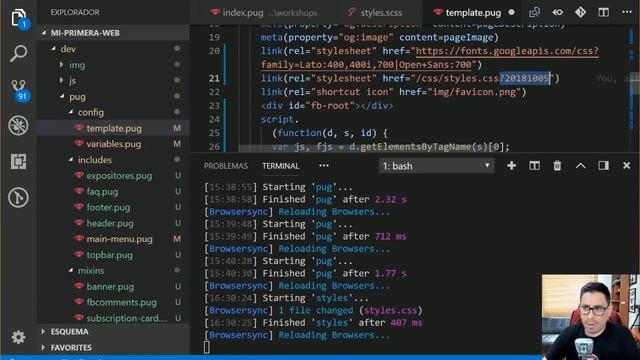Click the compare changes icon in editor toolbar
Screen dimensions: 640x360
pos(534,13)
